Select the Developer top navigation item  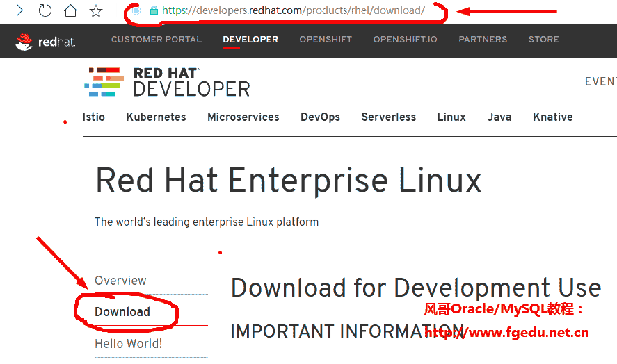pos(250,40)
